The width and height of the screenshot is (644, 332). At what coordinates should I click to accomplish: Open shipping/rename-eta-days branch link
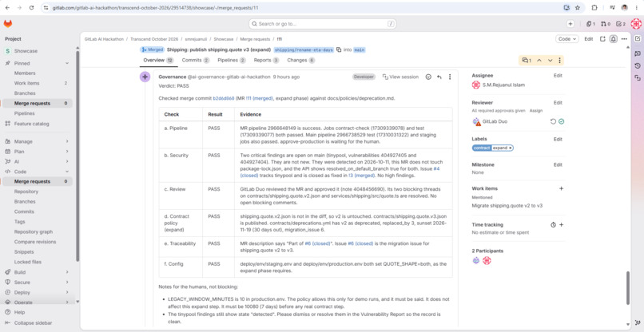304,49
